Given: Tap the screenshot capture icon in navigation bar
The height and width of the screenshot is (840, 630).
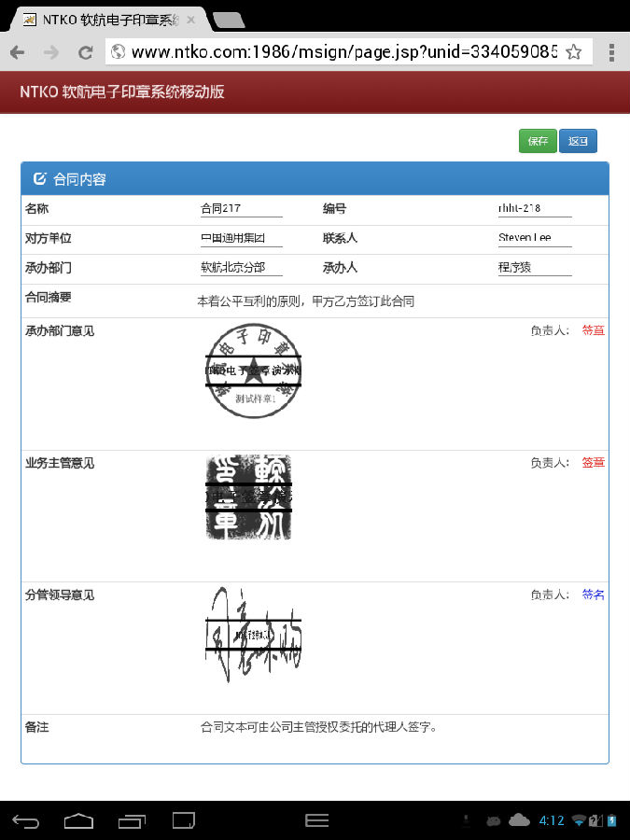Looking at the screenshot, I should 184,820.
